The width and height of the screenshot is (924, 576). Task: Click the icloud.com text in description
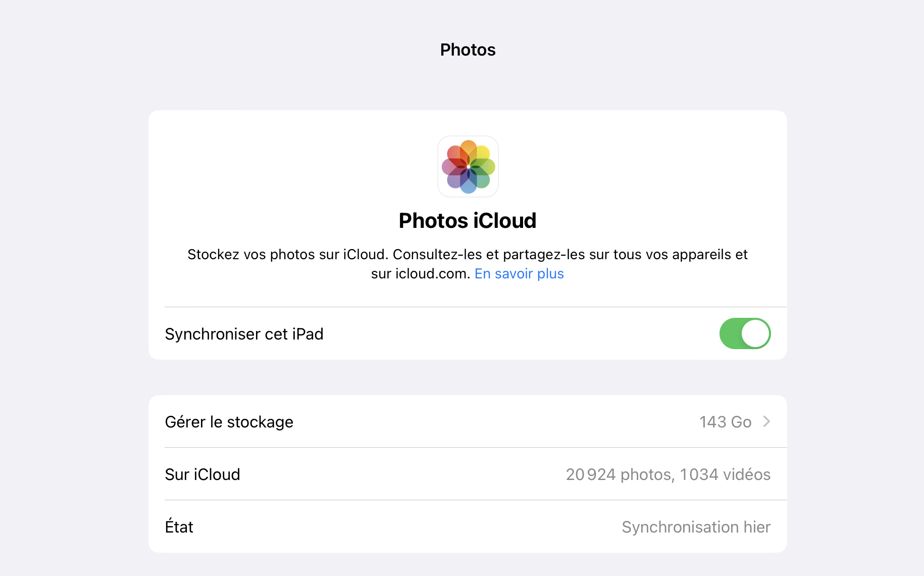pyautogui.click(x=433, y=273)
